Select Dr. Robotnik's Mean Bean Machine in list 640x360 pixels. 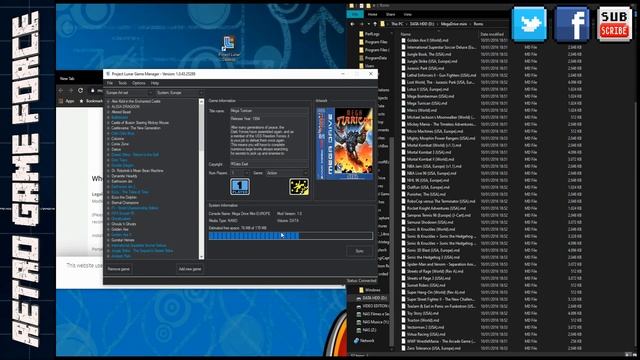tap(137, 171)
